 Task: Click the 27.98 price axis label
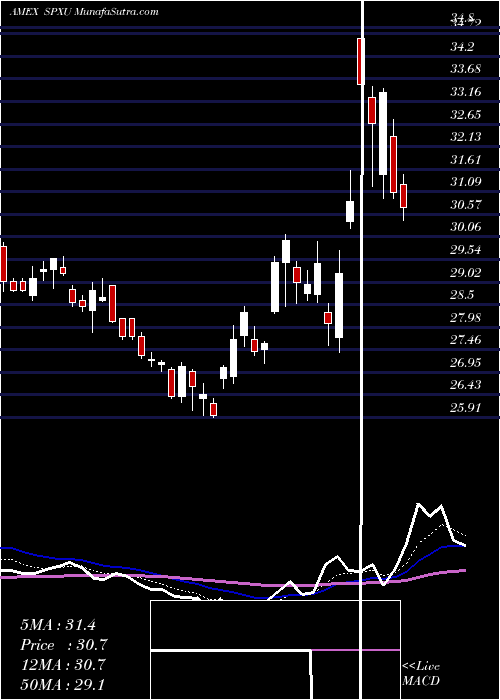pyautogui.click(x=467, y=317)
